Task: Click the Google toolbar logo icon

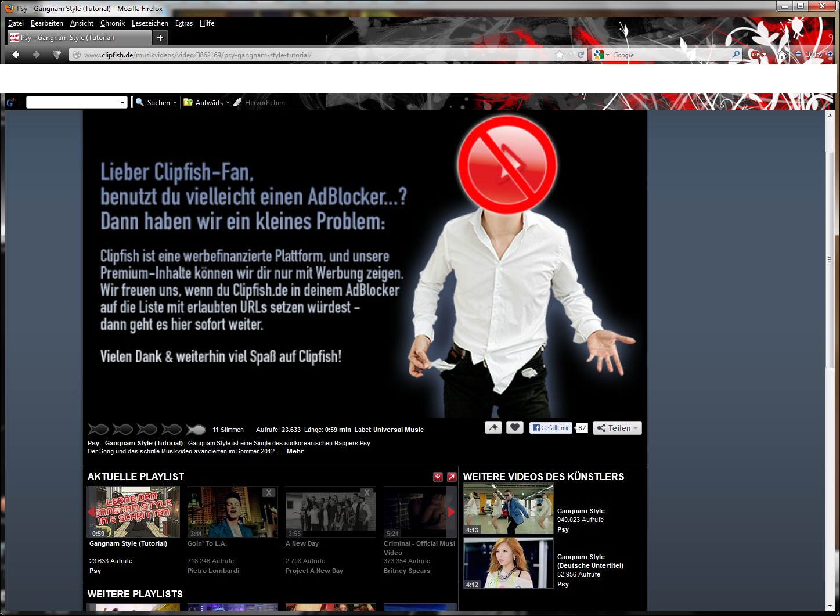Action: pyautogui.click(x=10, y=102)
